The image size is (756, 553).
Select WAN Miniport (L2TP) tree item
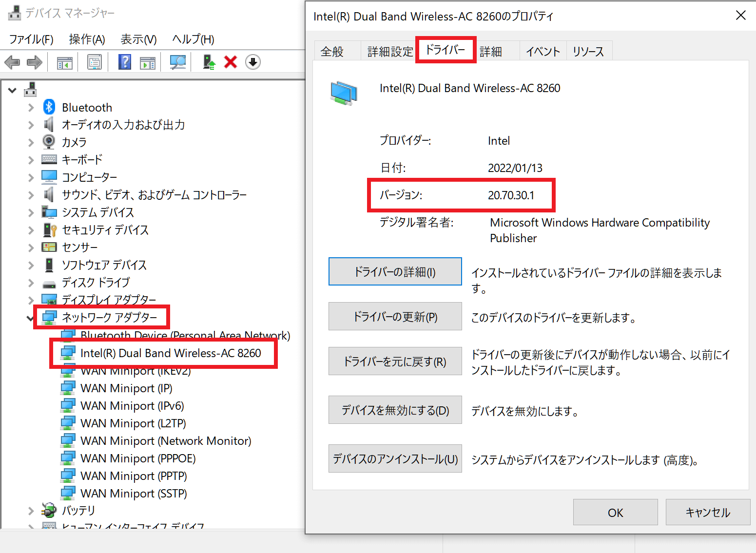click(133, 423)
